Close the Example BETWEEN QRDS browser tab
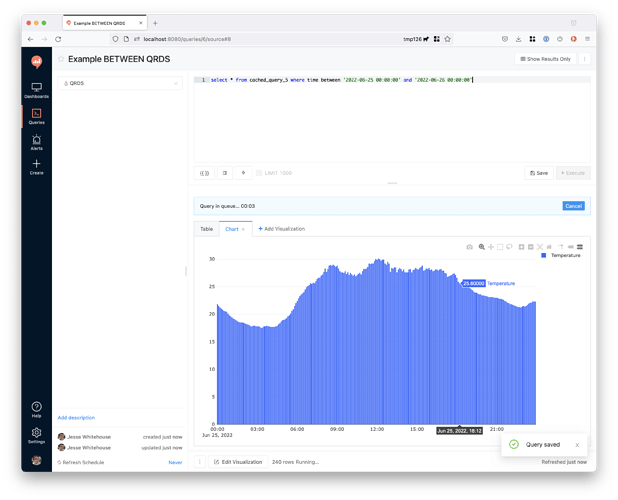This screenshot has height=500, width=618. tap(141, 23)
